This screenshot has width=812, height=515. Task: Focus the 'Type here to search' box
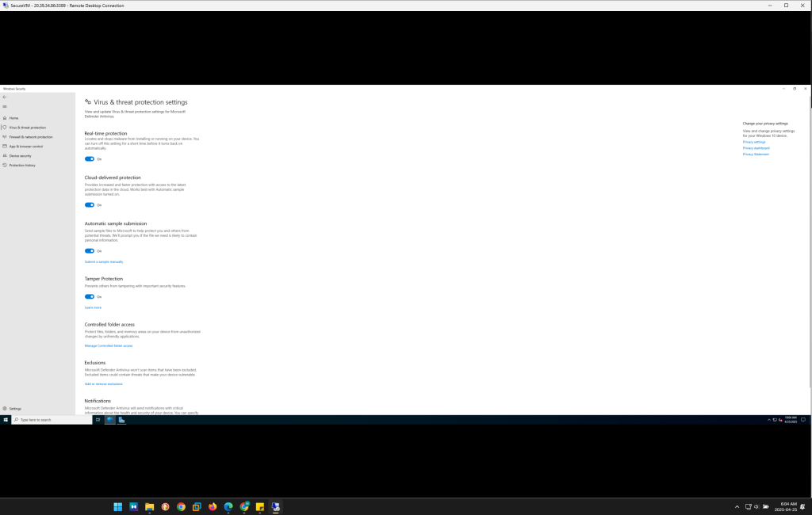pyautogui.click(x=52, y=420)
